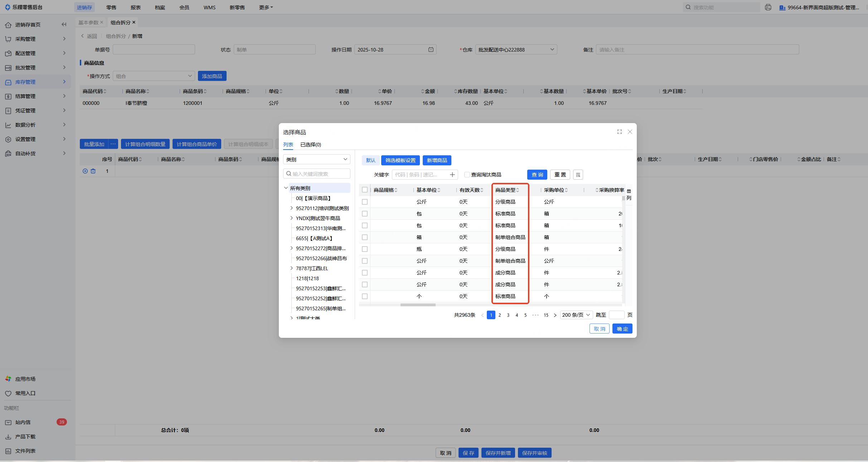The height and width of the screenshot is (462, 868).
Task: Collapse the sidebar with arrow icon
Action: tap(64, 24)
